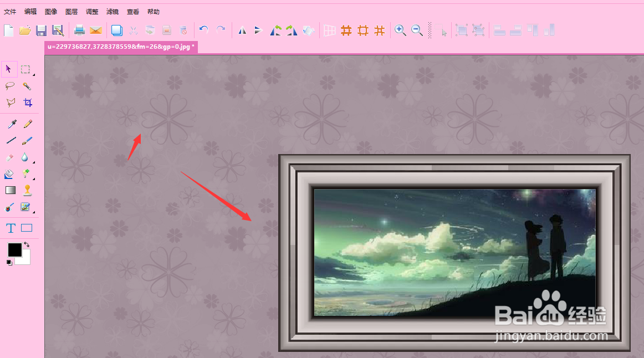This screenshot has height=358, width=644.
Task: Open the free rotation tool
Action: pyautogui.click(x=309, y=30)
